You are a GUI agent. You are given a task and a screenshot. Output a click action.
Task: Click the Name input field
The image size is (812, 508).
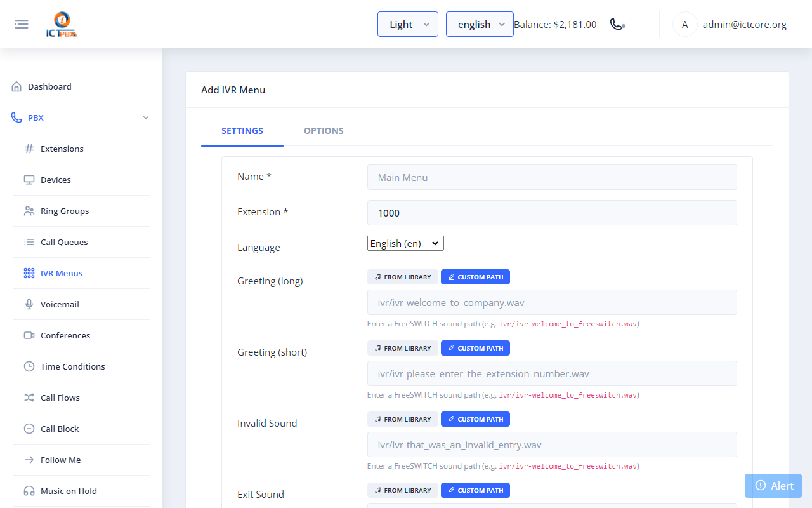pos(552,177)
